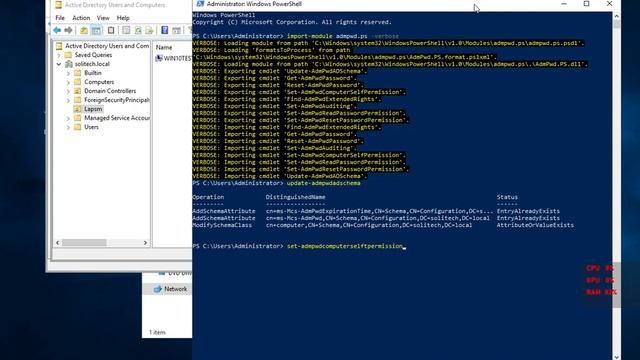Click the 'AttributeOrValueExists' status text
This screenshot has height=360, width=640.
click(535, 225)
